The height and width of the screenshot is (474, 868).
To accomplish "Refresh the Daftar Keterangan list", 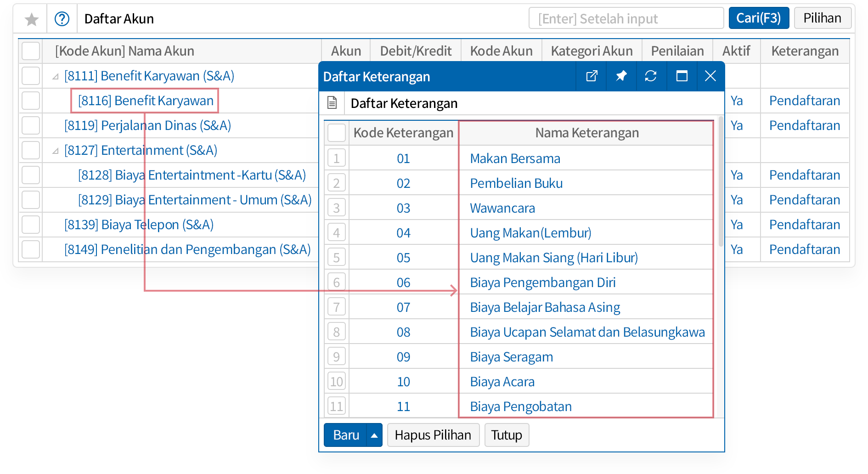I will click(x=651, y=76).
